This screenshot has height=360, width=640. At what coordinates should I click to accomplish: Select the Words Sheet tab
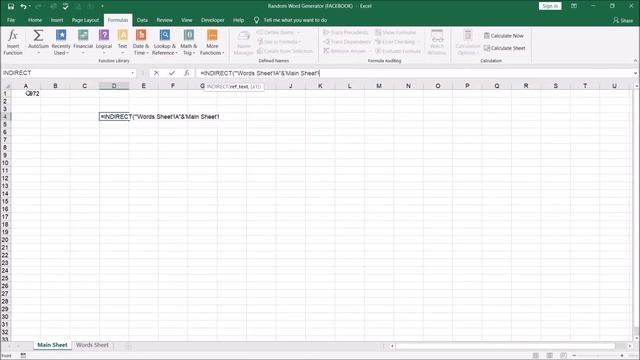[x=92, y=345]
